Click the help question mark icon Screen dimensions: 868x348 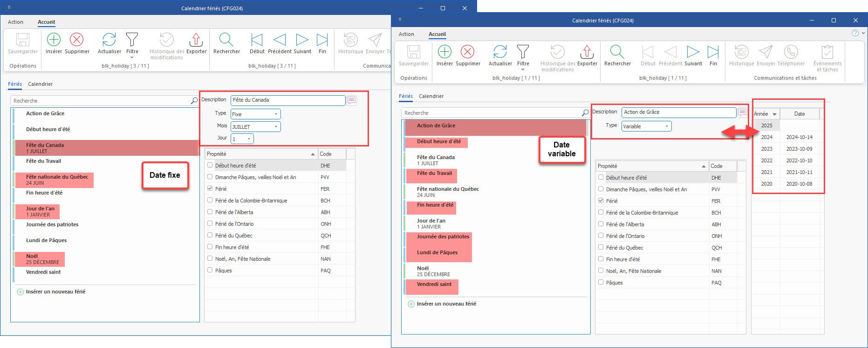(x=855, y=33)
